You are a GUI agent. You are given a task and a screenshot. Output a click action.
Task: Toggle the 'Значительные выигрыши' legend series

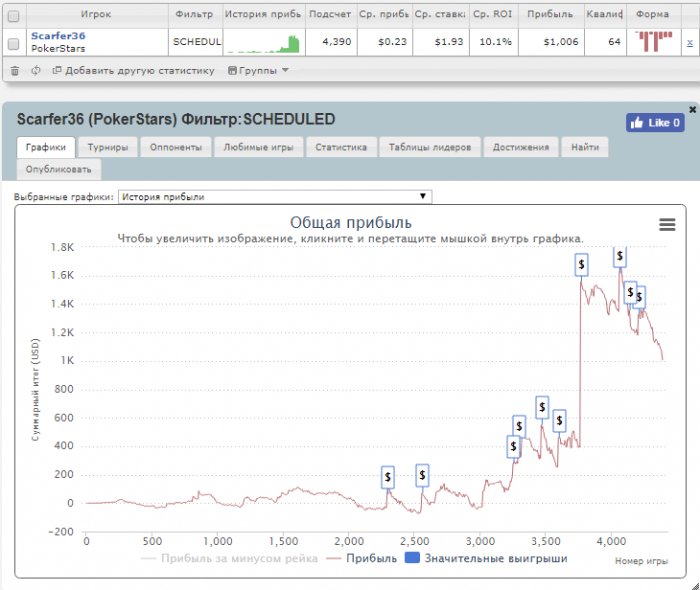point(486,558)
